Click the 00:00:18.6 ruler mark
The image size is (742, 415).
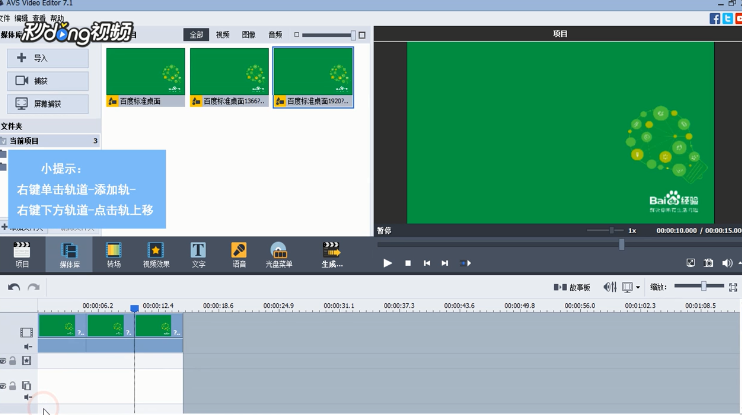click(218, 306)
